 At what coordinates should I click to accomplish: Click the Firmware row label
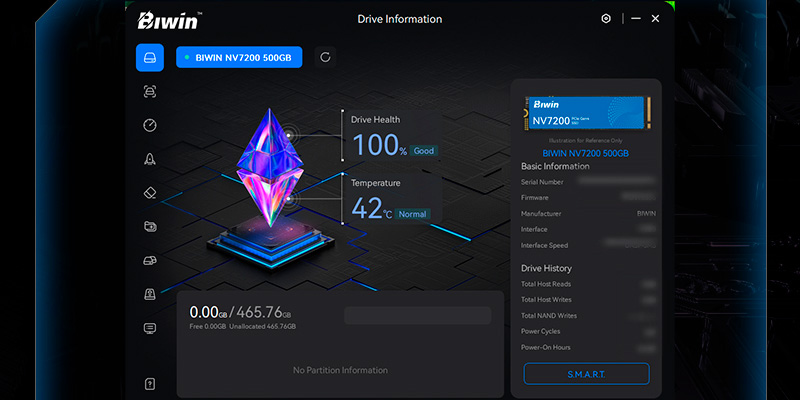tap(535, 198)
